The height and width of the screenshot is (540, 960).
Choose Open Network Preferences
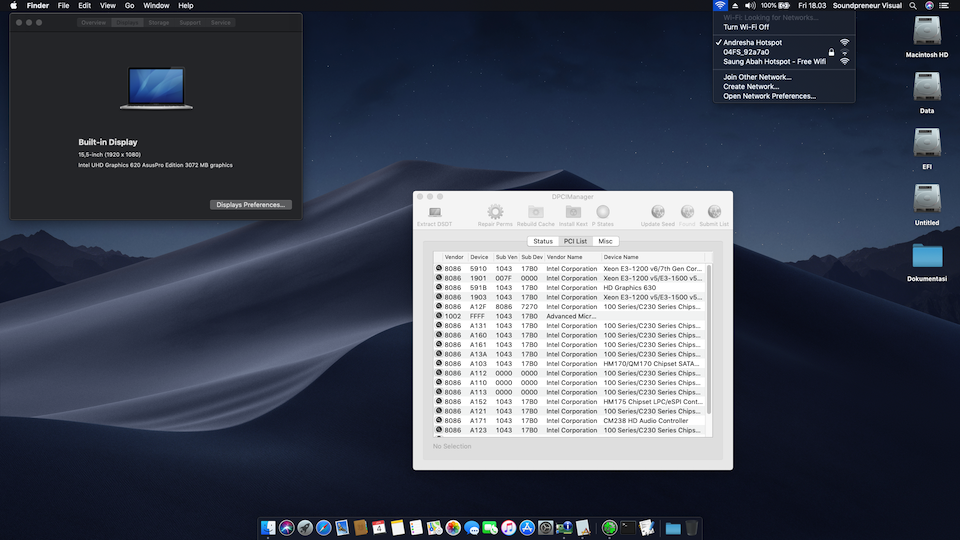point(769,96)
